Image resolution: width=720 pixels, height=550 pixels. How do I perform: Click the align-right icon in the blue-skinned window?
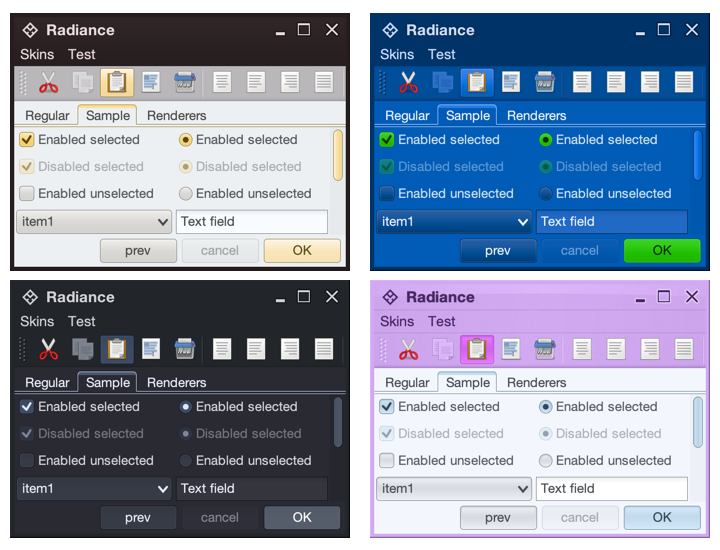(650, 83)
